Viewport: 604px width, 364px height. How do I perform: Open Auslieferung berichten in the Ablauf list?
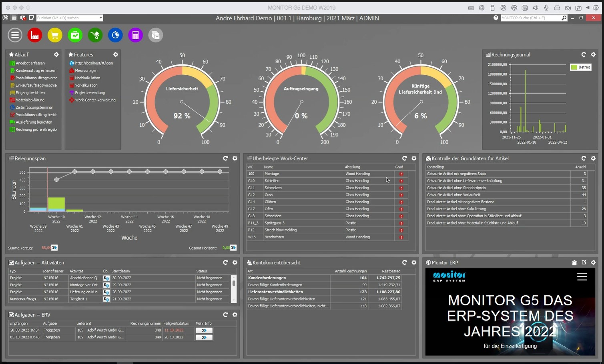30,122
